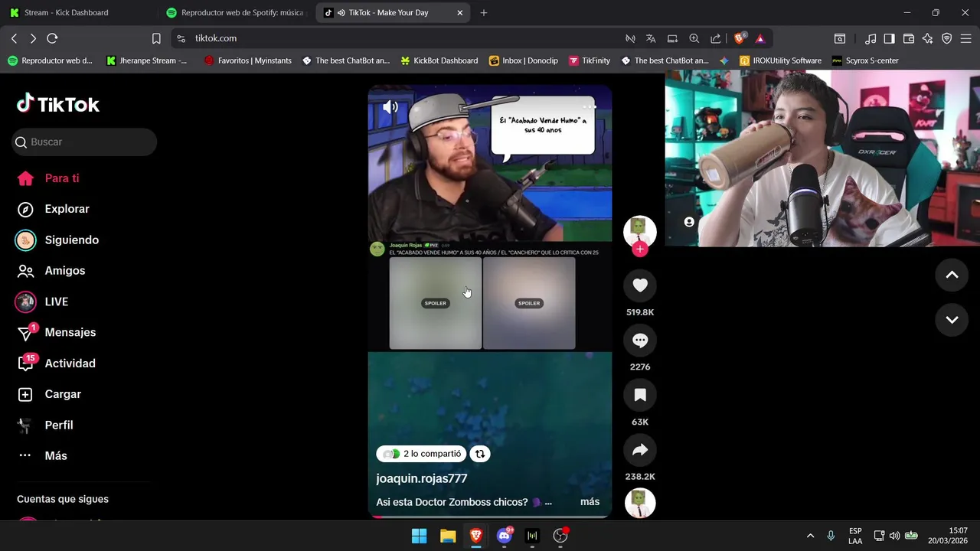The width and height of the screenshot is (980, 551).
Task: Open TikFinity bookmark
Action: [x=590, y=60]
